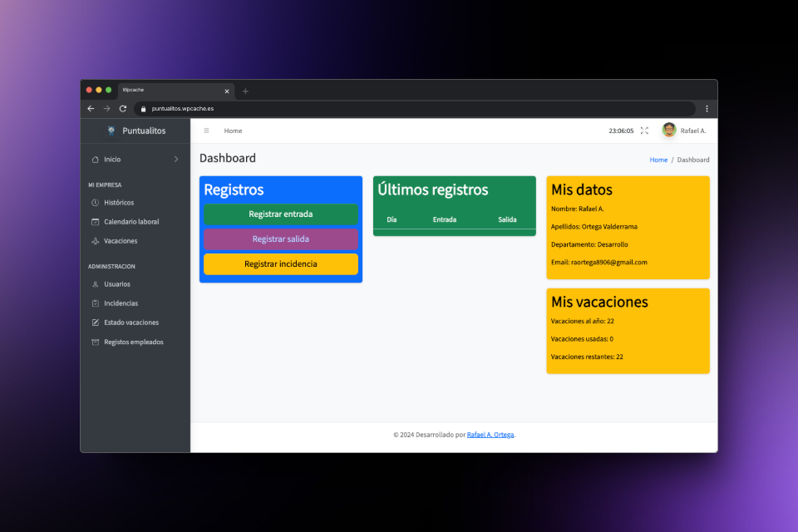Click the Home link in top navbar
Screen dimensions: 798x532
coord(233,131)
